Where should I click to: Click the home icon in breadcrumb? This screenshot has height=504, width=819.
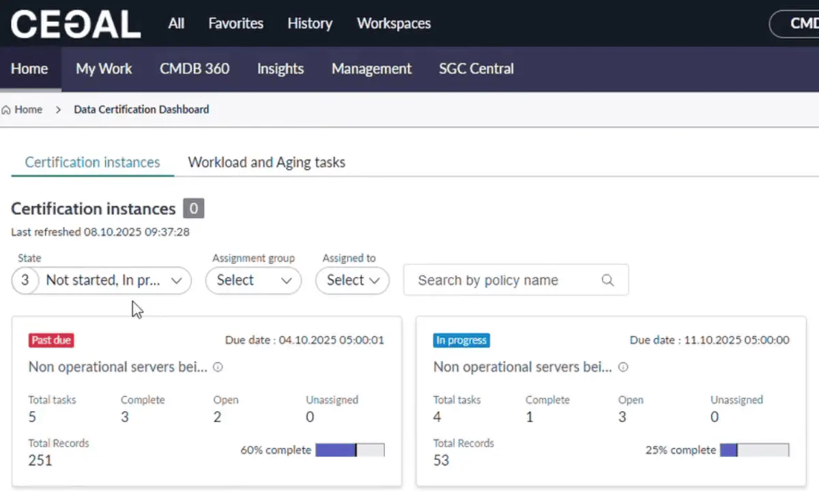tap(6, 110)
